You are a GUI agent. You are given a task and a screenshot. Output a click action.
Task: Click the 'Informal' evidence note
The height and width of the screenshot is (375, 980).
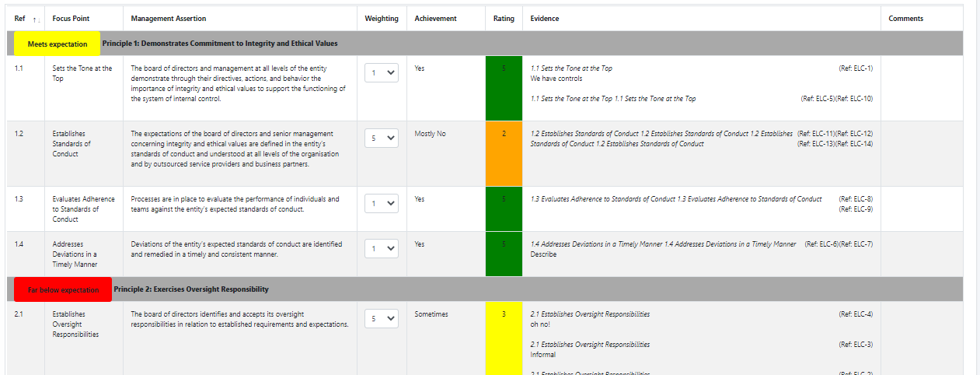543,354
